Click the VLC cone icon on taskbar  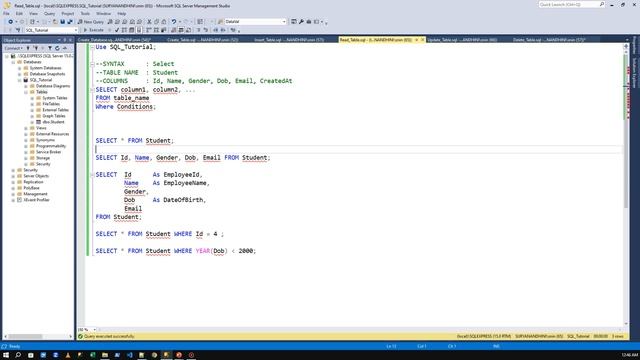pyautogui.click(x=68, y=355)
